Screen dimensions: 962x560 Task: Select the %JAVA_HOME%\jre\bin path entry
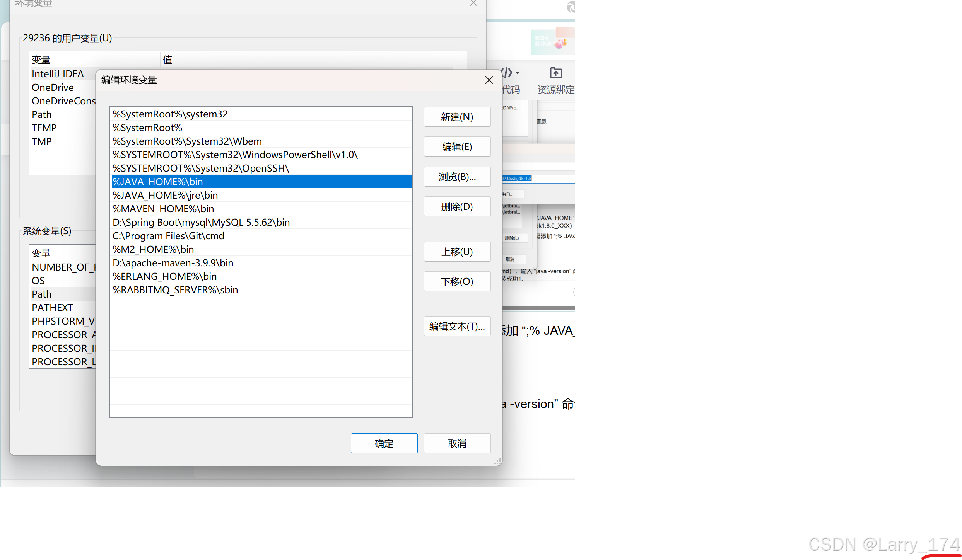[x=165, y=195]
